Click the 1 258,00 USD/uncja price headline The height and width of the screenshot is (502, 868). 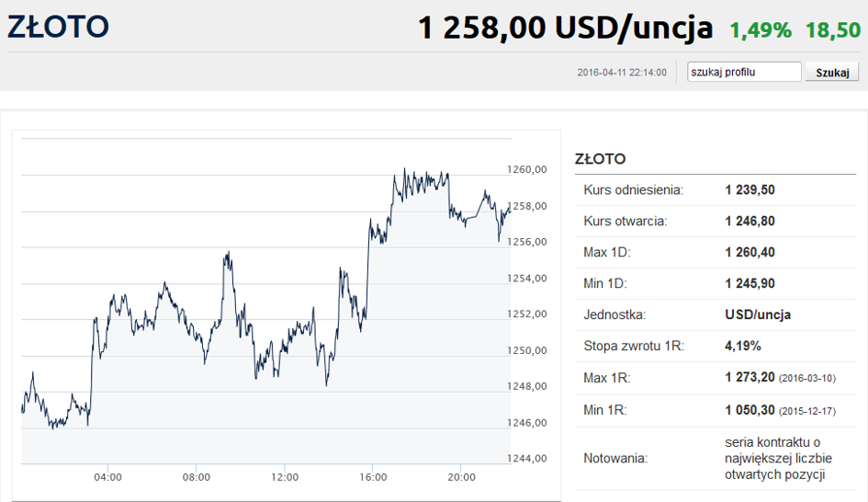(x=565, y=28)
